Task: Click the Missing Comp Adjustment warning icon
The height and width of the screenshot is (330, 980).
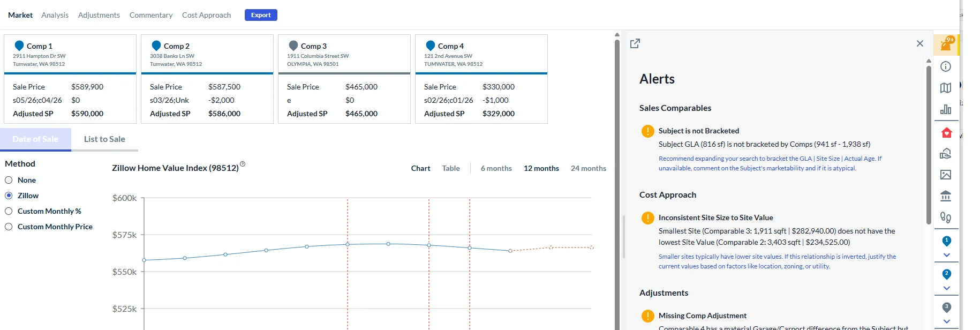Action: [x=647, y=316]
